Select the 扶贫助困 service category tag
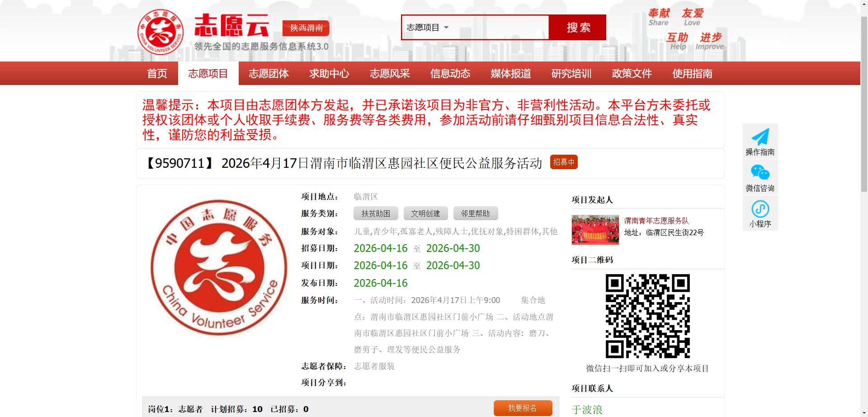868x417 pixels. (x=376, y=213)
